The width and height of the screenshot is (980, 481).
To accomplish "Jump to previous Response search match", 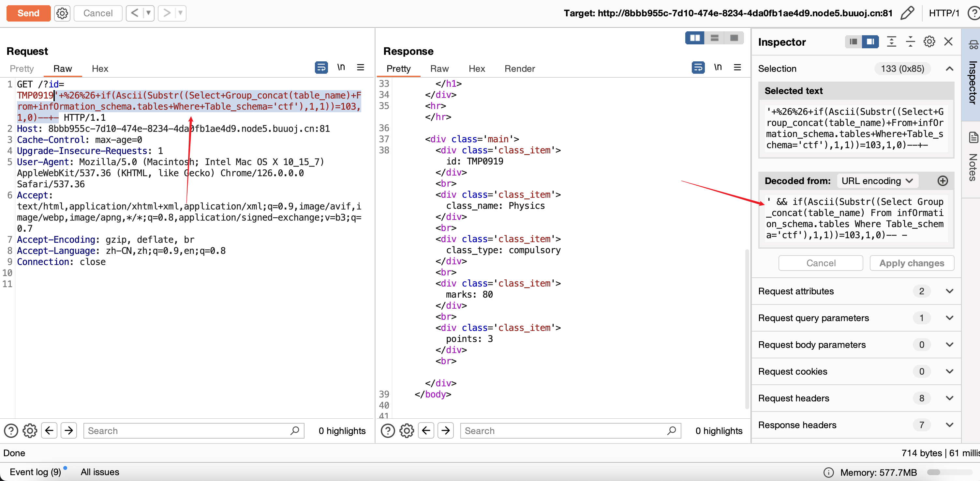I will (x=426, y=431).
